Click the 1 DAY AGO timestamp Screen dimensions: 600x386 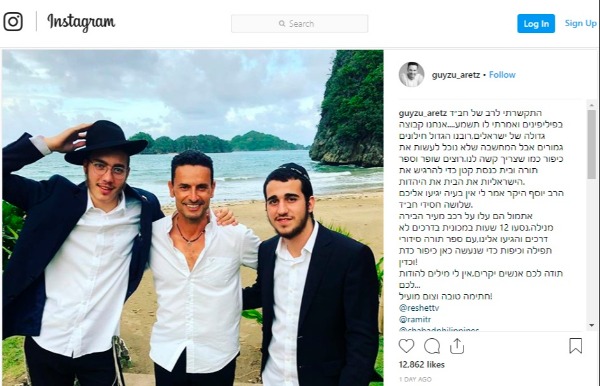coord(415,379)
